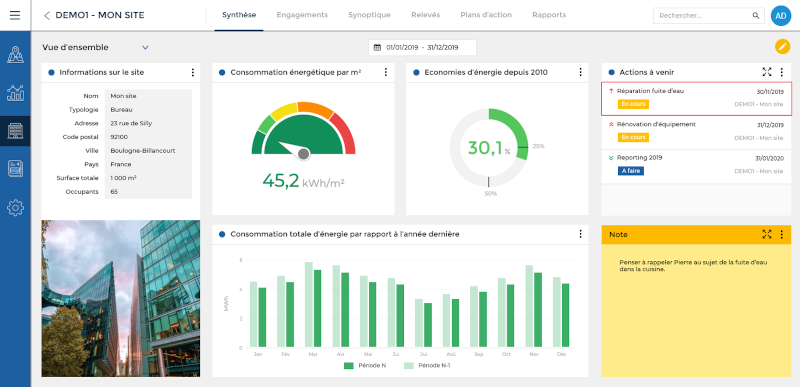Open options menu of the Note widget

pyautogui.click(x=782, y=234)
